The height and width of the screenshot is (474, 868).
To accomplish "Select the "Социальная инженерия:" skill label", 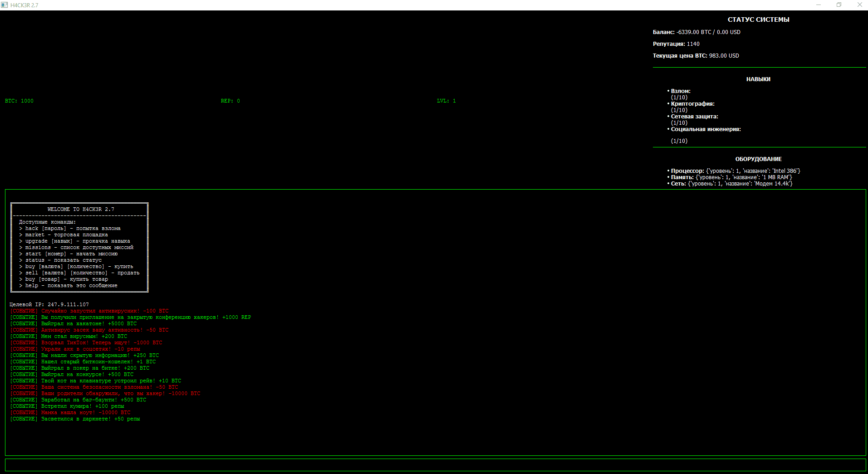I will (x=706, y=129).
